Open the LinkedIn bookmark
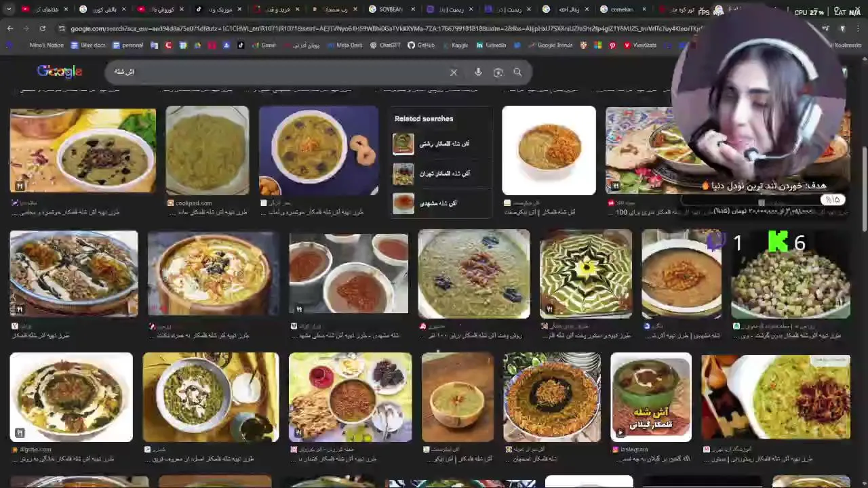The height and width of the screenshot is (488, 868). pyautogui.click(x=492, y=45)
